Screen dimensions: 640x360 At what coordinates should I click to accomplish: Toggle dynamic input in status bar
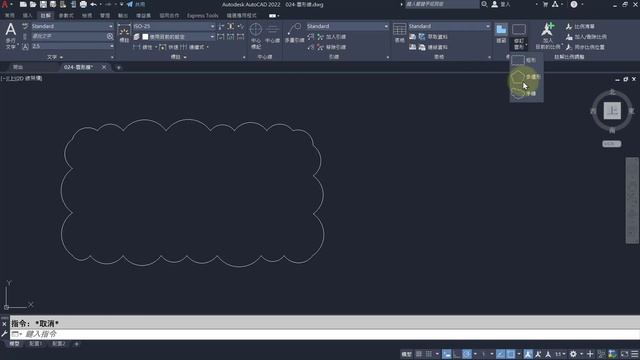tap(447, 354)
